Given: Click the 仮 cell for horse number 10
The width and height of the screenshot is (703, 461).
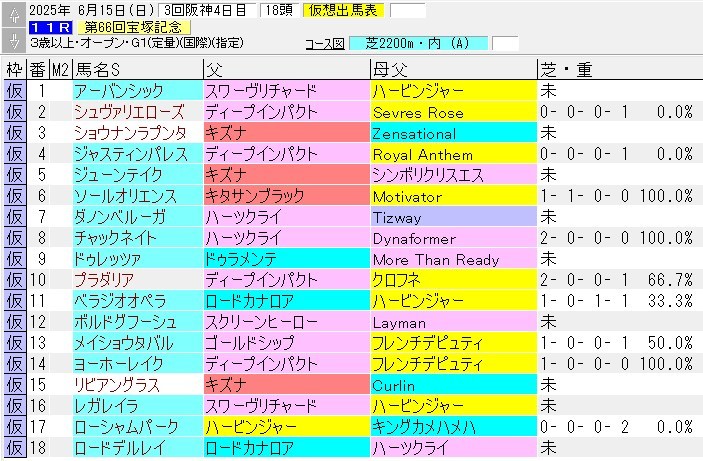Looking at the screenshot, I should tap(15, 280).
